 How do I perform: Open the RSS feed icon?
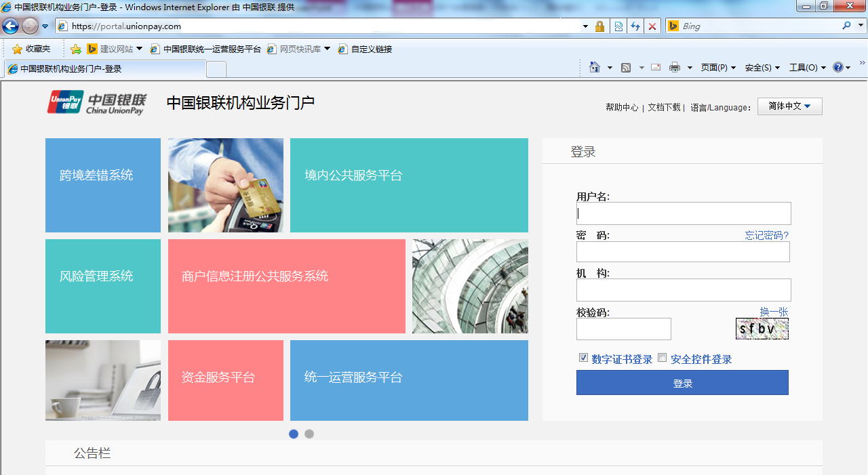coord(626,67)
